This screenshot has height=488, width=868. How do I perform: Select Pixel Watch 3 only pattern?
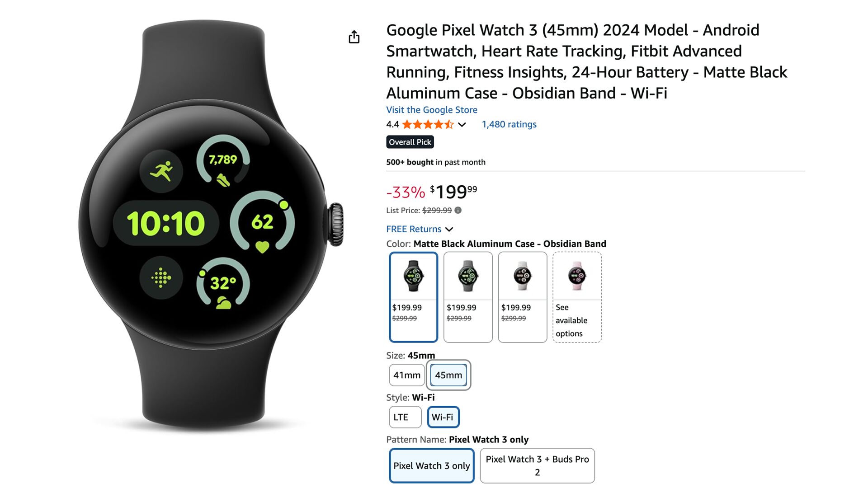click(432, 466)
